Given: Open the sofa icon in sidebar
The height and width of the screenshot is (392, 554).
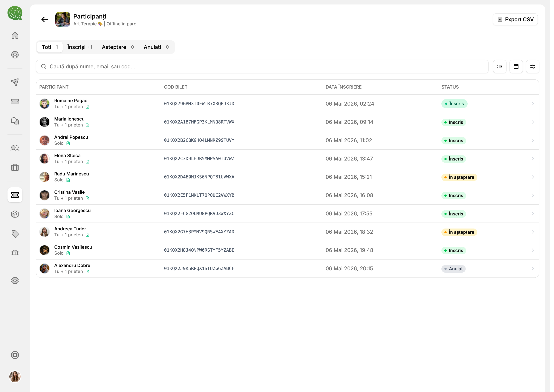Looking at the screenshot, I should click(15, 102).
